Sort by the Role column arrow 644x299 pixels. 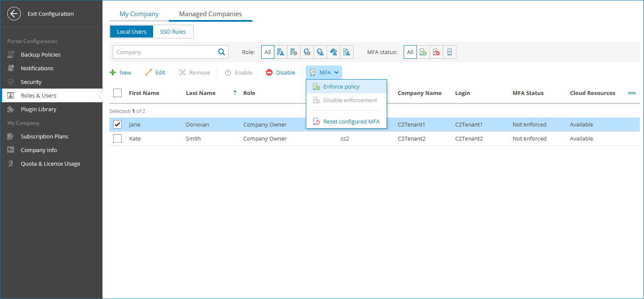[235, 92]
